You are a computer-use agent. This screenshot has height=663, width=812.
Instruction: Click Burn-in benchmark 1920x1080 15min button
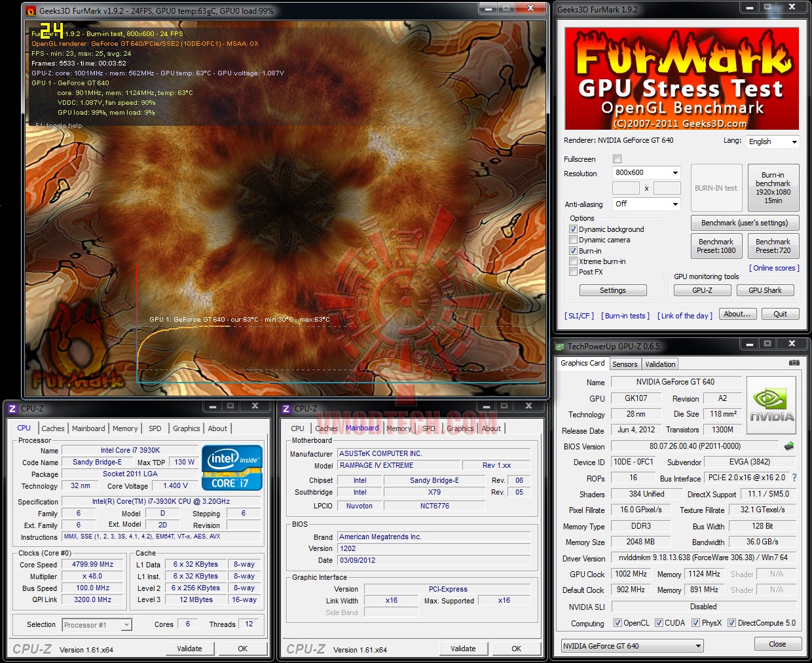click(x=773, y=187)
